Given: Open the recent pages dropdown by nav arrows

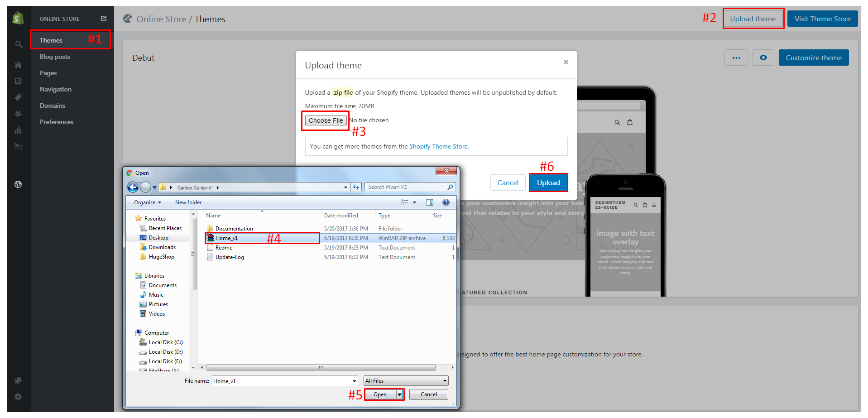Looking at the screenshot, I should pyautogui.click(x=154, y=187).
